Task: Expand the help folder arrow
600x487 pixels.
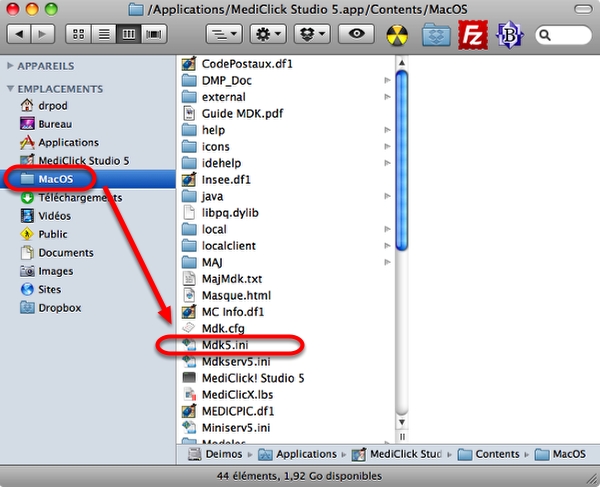Action: [387, 130]
